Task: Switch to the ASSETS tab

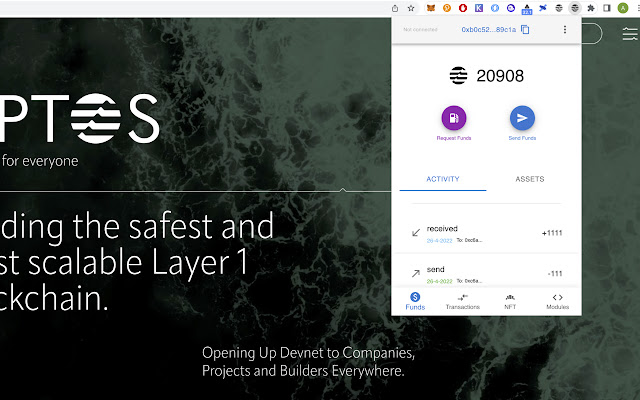Action: [x=530, y=179]
